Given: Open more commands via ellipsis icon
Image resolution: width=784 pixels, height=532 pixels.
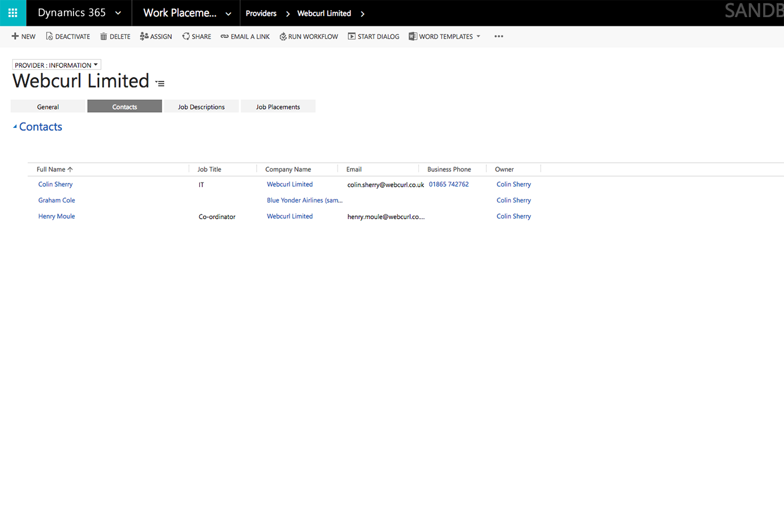Looking at the screenshot, I should click(498, 36).
